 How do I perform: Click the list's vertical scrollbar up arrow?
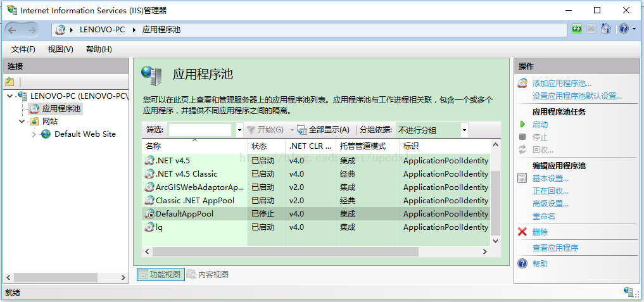coord(495,144)
